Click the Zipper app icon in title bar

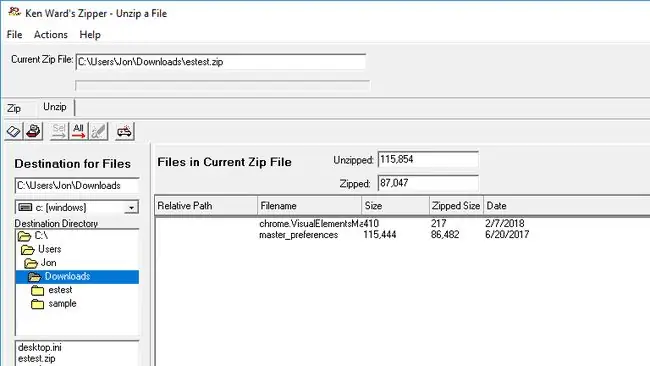(x=15, y=12)
